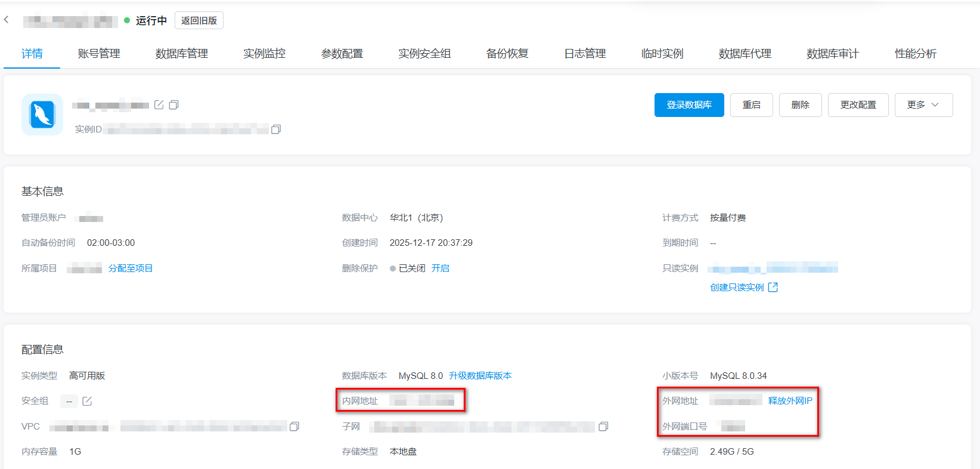Select the 华北1（北京）data center value
The image size is (980, 469).
pos(416,218)
